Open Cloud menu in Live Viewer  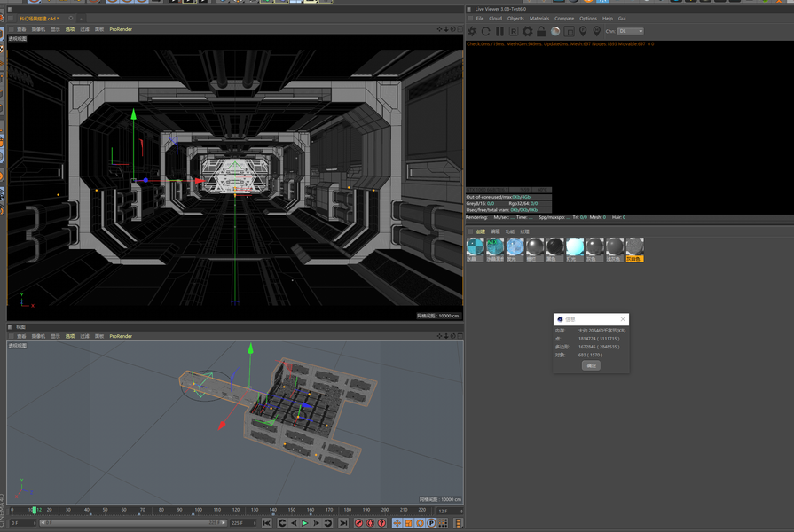click(x=495, y=19)
